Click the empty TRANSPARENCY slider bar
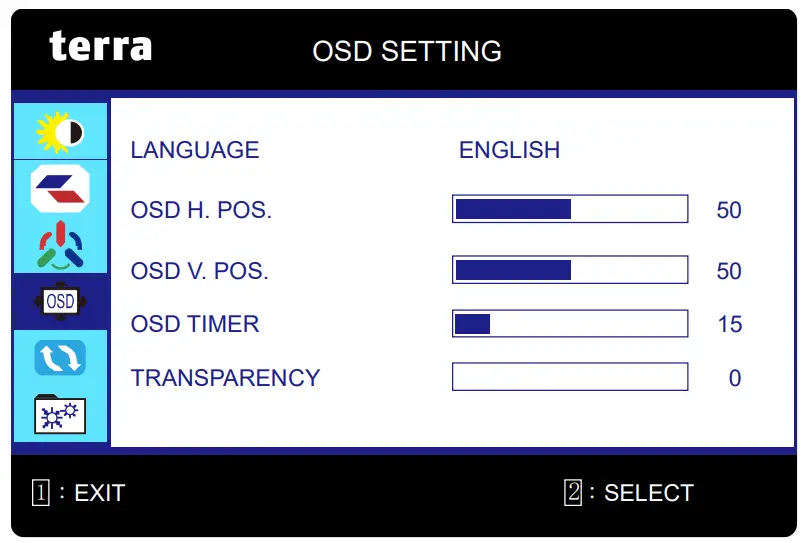 tap(570, 377)
